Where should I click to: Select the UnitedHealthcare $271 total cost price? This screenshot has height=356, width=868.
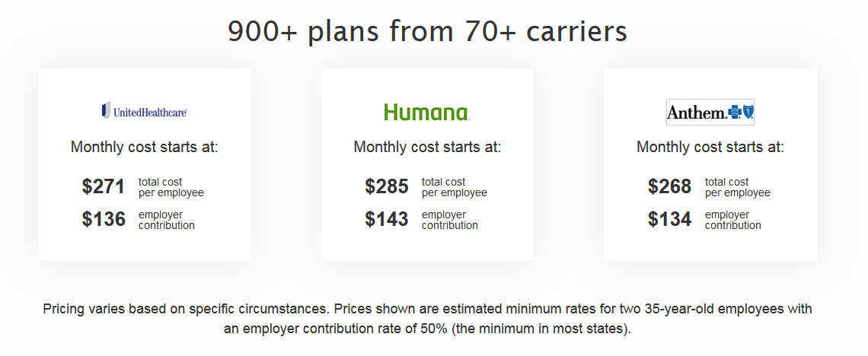[104, 187]
